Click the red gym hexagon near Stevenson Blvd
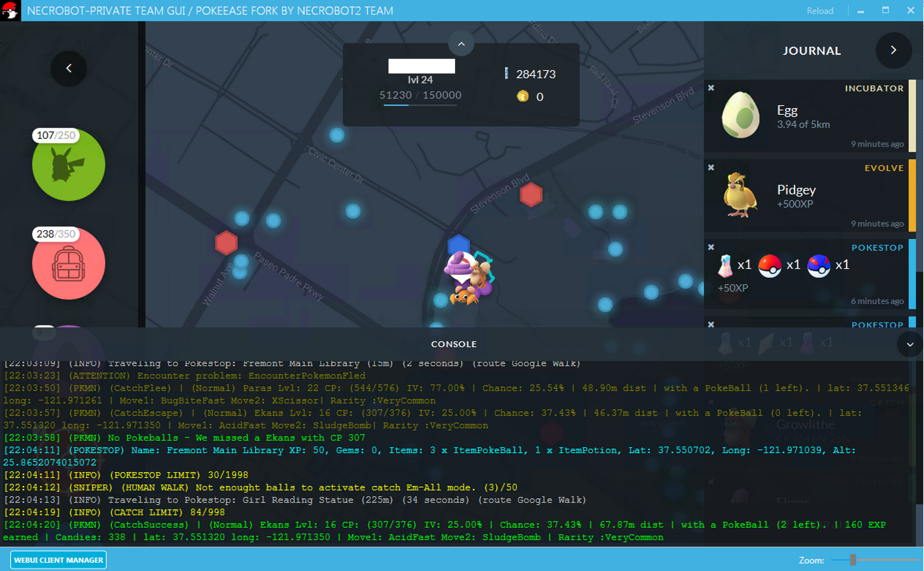This screenshot has height=571, width=924. coord(531,195)
